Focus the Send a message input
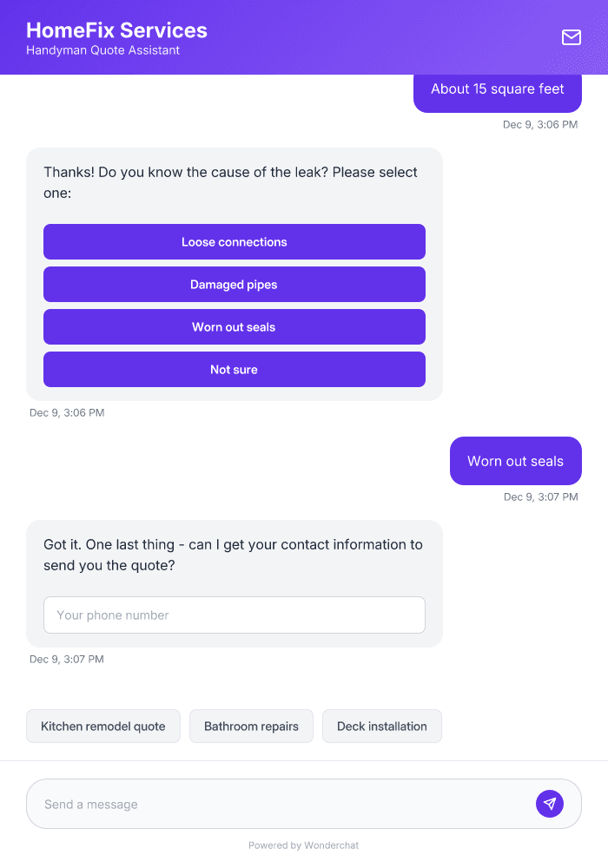 tap(261, 803)
